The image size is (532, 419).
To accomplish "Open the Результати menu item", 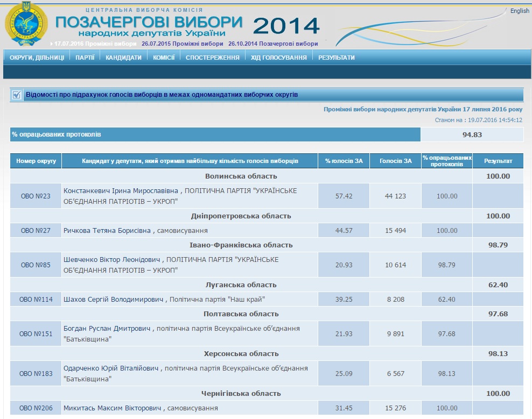I will pyautogui.click(x=337, y=58).
